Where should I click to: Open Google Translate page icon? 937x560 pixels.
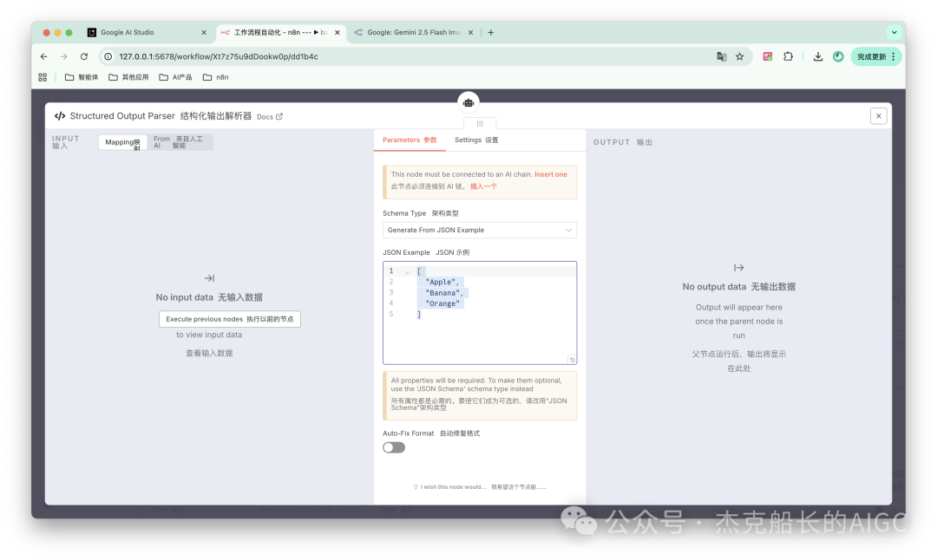721,56
